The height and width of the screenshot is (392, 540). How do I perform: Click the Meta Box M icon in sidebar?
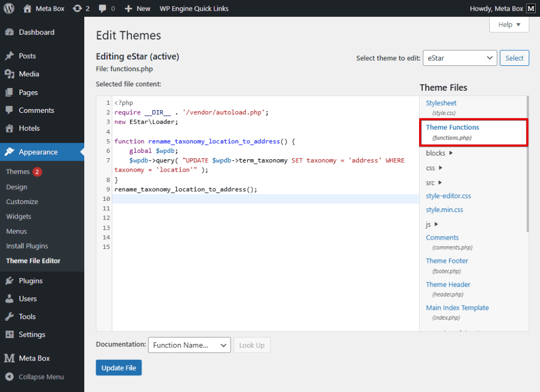10,357
